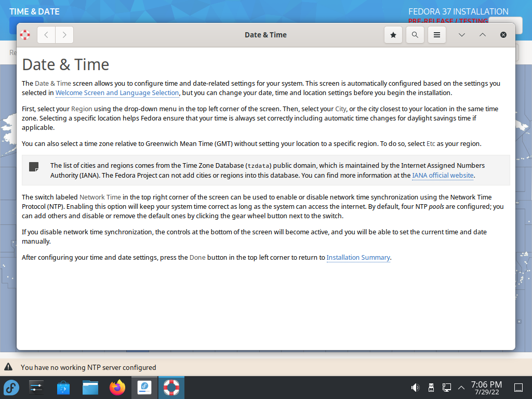
Task: Click the italic word 'pools' in paragraph
Action: (436, 207)
